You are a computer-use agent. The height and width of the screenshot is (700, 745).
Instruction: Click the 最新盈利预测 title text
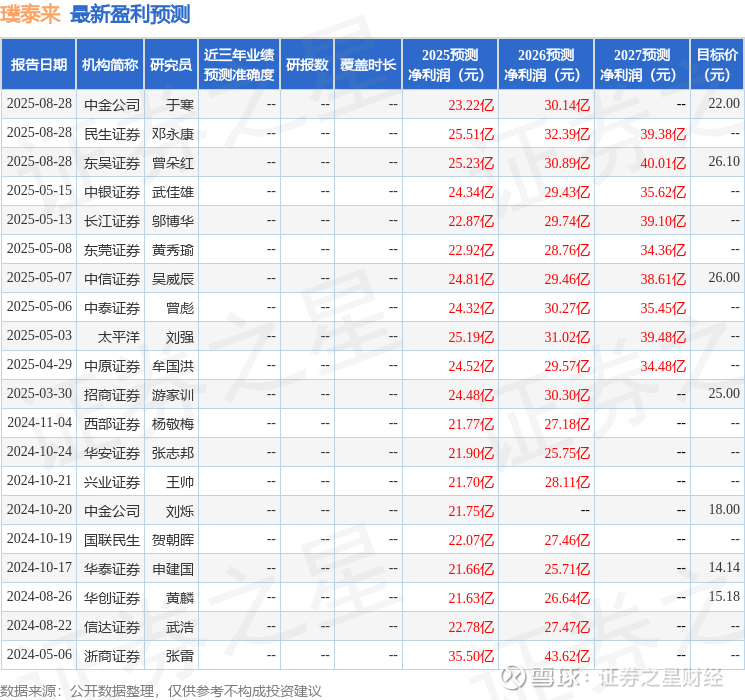coord(130,14)
